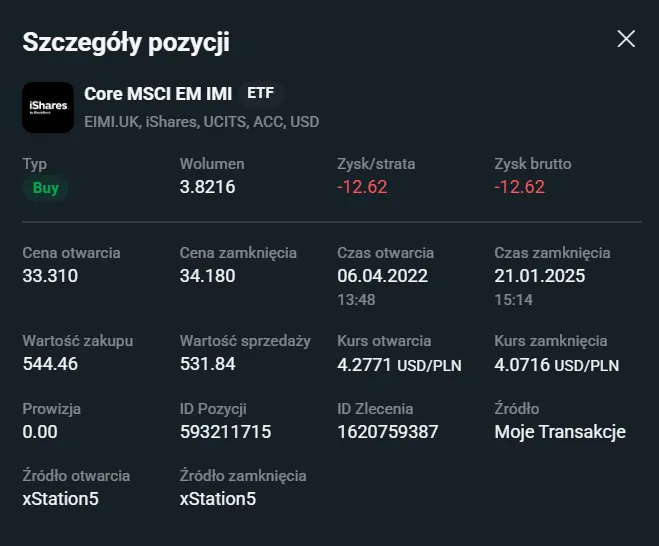Viewport: 659px width, 546px height.
Task: Click the EIMI.UK ticker subtitle text
Action: pyautogui.click(x=113, y=121)
